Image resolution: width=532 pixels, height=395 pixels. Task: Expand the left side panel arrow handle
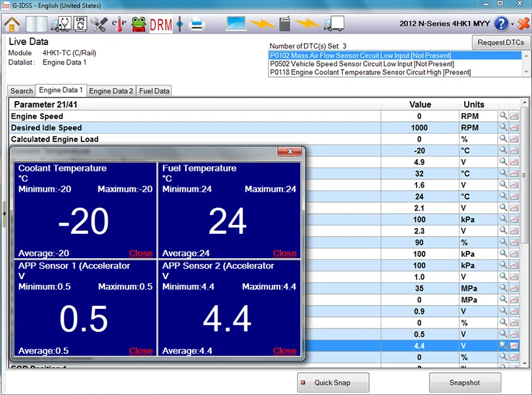pos(4,214)
